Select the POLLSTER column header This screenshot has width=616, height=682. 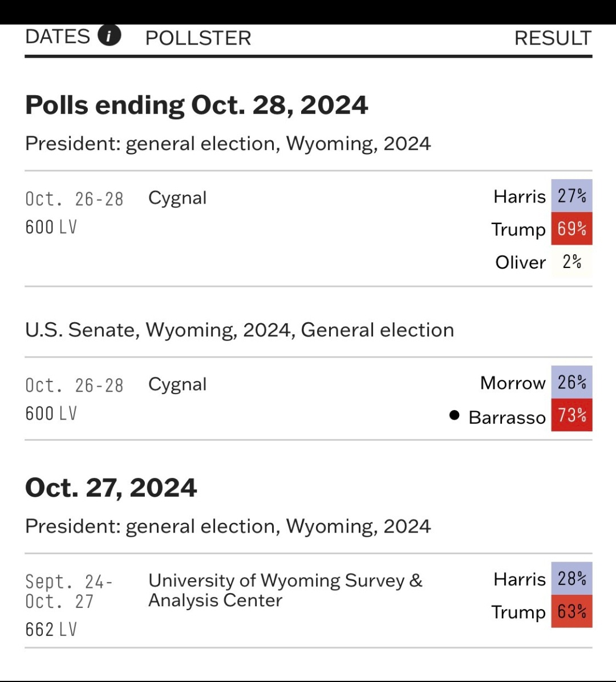point(198,38)
